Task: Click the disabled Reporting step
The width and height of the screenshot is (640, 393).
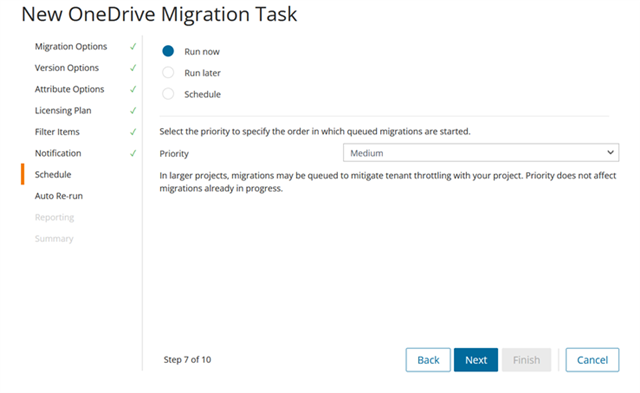Action: click(54, 218)
